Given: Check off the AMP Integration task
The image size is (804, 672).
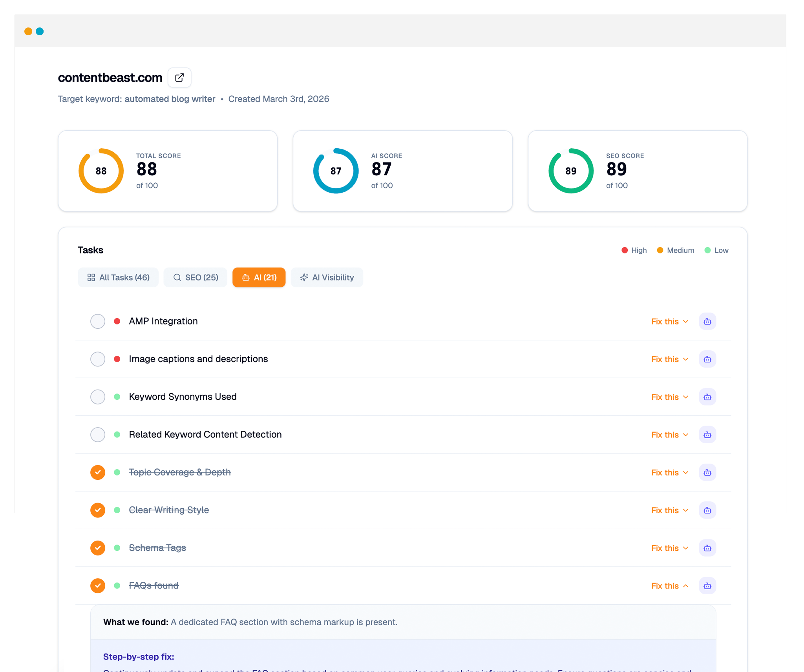Looking at the screenshot, I should (x=97, y=321).
